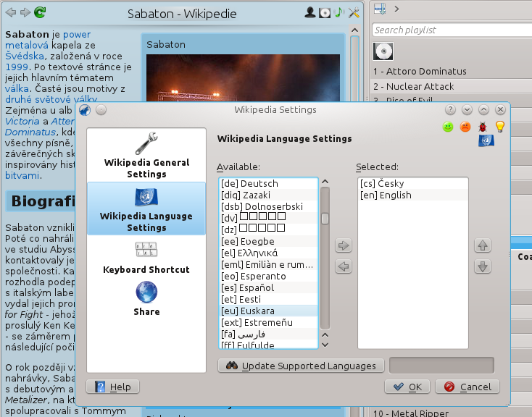Open the metalová link in article

pos(27,45)
